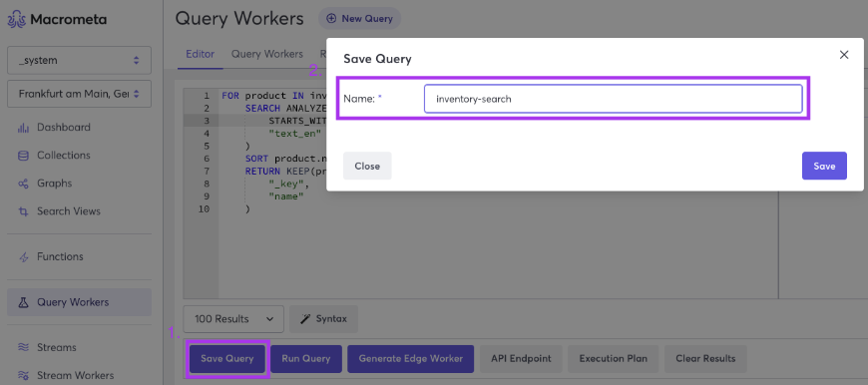Click the Execution Plan button
868x385 pixels.
click(614, 358)
